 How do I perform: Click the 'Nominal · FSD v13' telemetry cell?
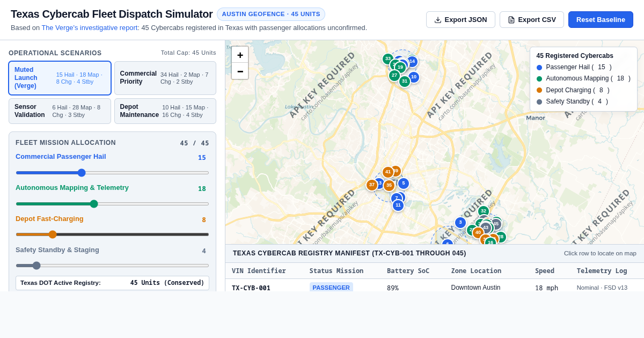[602, 288]
